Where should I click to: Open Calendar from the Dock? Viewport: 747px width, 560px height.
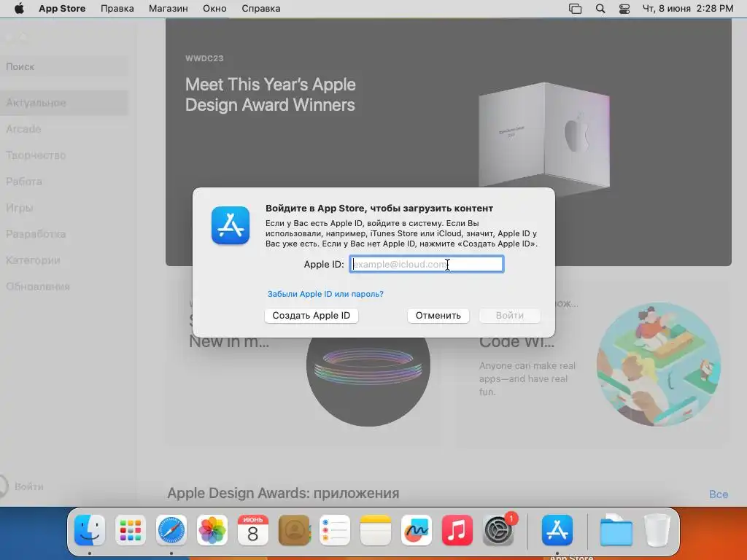[253, 529]
